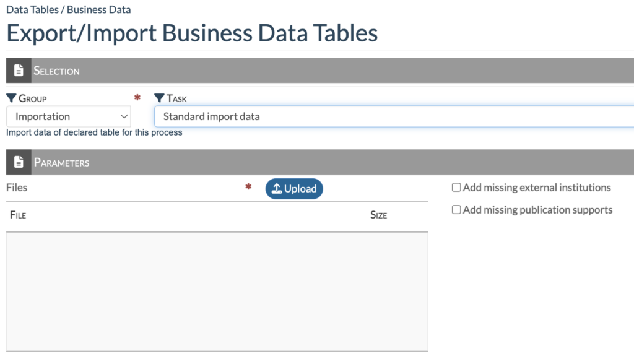
Task: Collapse the Selection section title
Action: pos(56,71)
